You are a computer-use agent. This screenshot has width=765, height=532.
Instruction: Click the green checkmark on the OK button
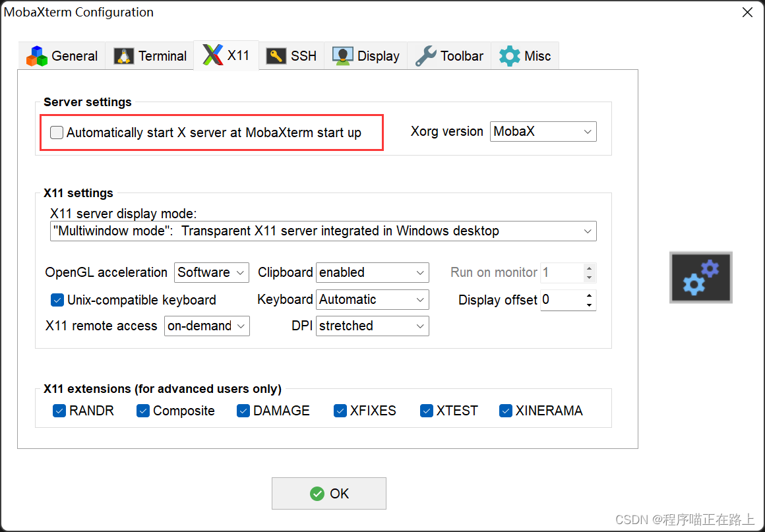point(317,494)
